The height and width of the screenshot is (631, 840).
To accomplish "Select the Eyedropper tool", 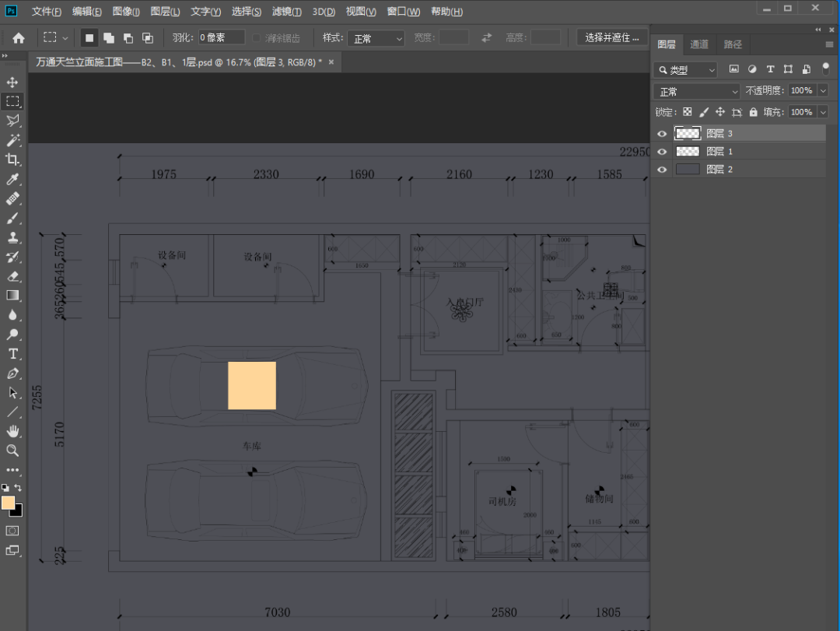I will [x=12, y=179].
